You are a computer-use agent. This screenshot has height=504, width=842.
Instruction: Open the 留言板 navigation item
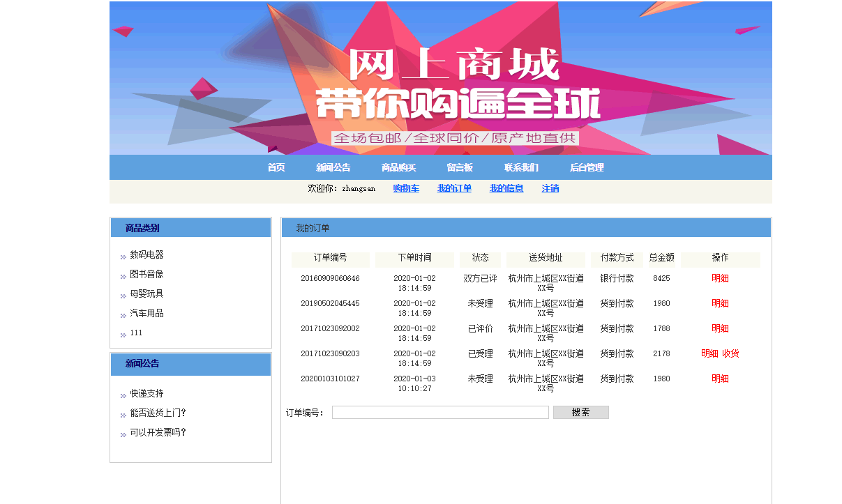460,167
